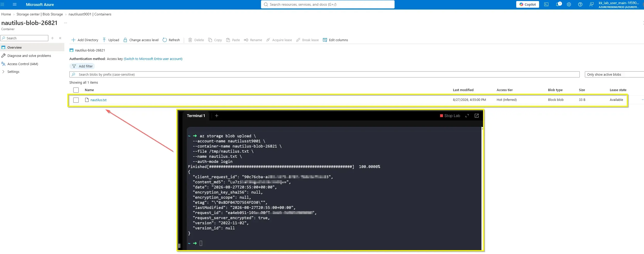Sort by Size column header
This screenshot has width=644, height=254.
tap(582, 90)
